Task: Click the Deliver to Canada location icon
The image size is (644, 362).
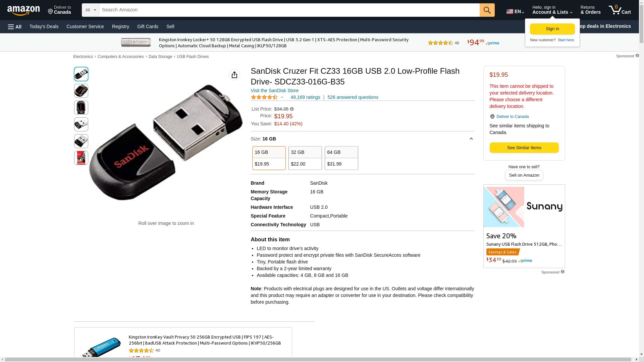Action: 492,117
